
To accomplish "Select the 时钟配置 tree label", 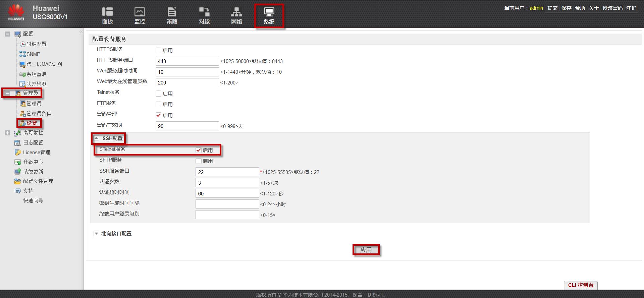I will [37, 44].
